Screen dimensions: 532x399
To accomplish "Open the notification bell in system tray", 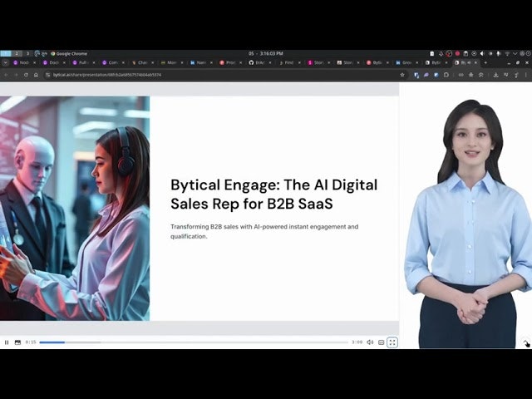I will 441,53.
